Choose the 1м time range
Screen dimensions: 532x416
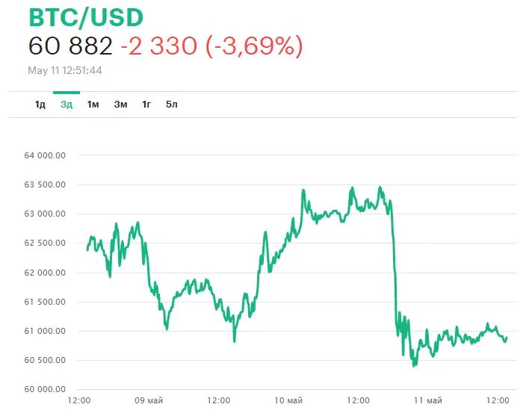[93, 105]
